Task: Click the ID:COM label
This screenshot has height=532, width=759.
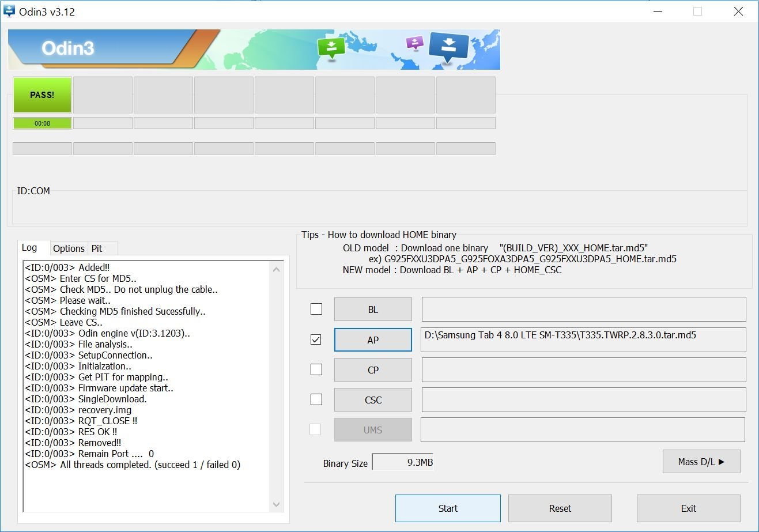Action: [33, 191]
